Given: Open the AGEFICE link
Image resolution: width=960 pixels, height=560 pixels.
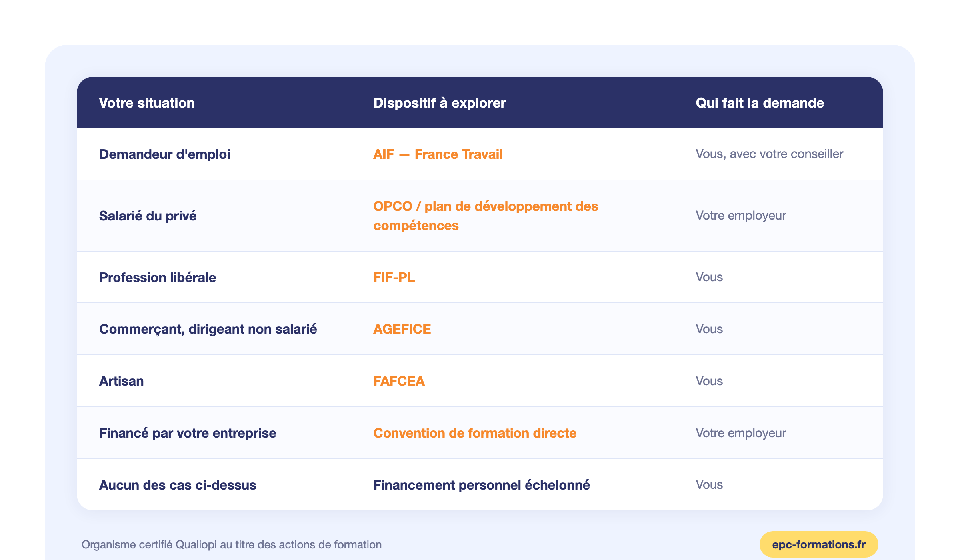Looking at the screenshot, I should click(x=402, y=329).
